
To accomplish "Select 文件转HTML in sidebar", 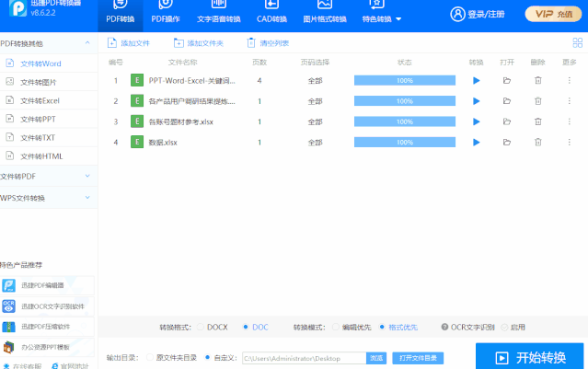I will tap(49, 156).
